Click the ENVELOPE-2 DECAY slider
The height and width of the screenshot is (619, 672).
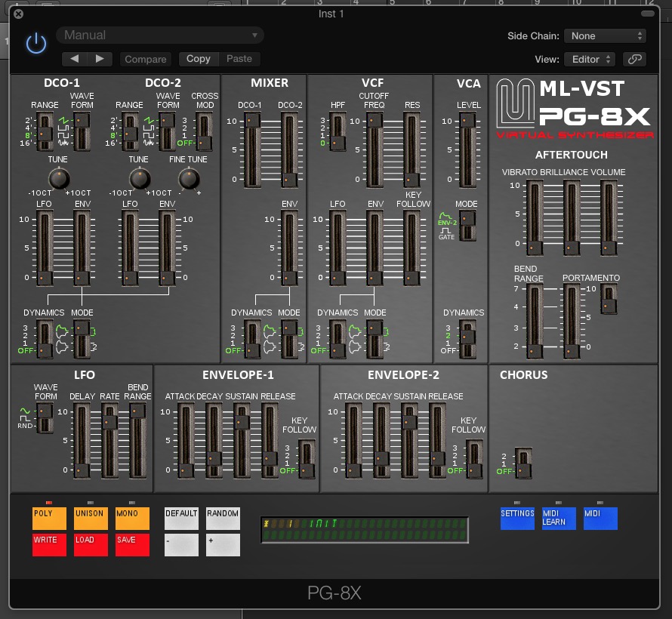(381, 441)
